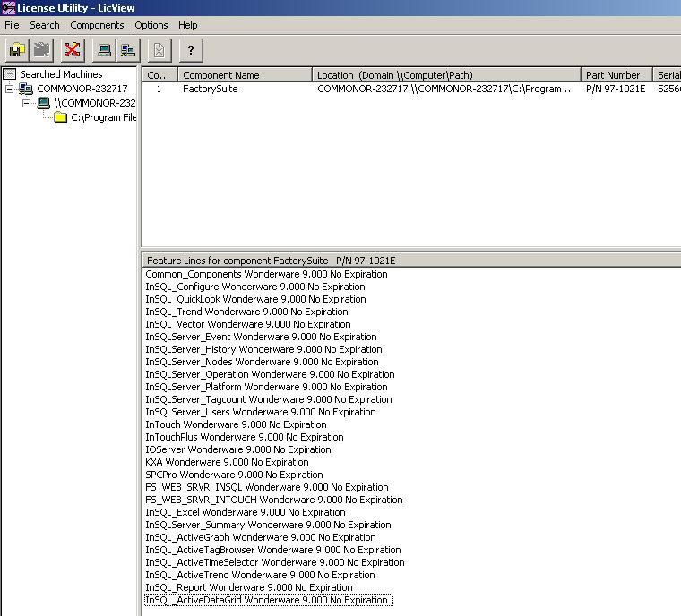The height and width of the screenshot is (616, 681).
Task: Select the C:\Program File tree label
Action: click(x=103, y=117)
